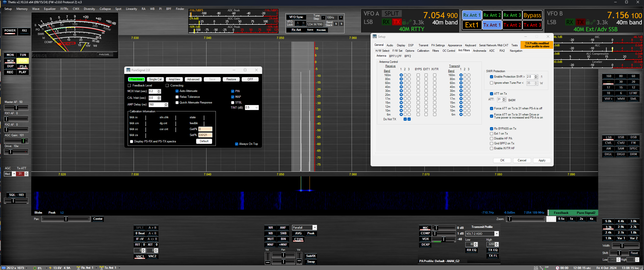Viewport: 644px width, 270px height.
Task: Click the Tx Ant 1 antenna tower icon
Action: 101,268
